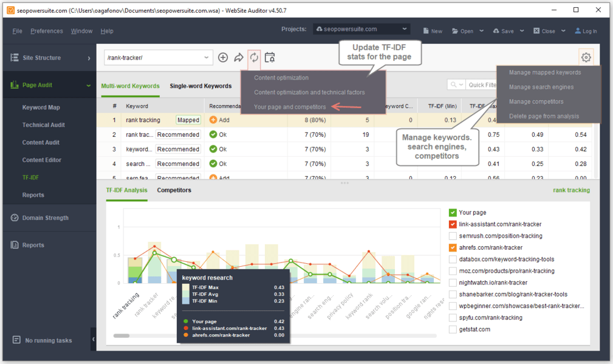Uncheck the link-assistant.com/rank-tracker competitor
Viewport: 613px width, 364px height.
coord(453,224)
